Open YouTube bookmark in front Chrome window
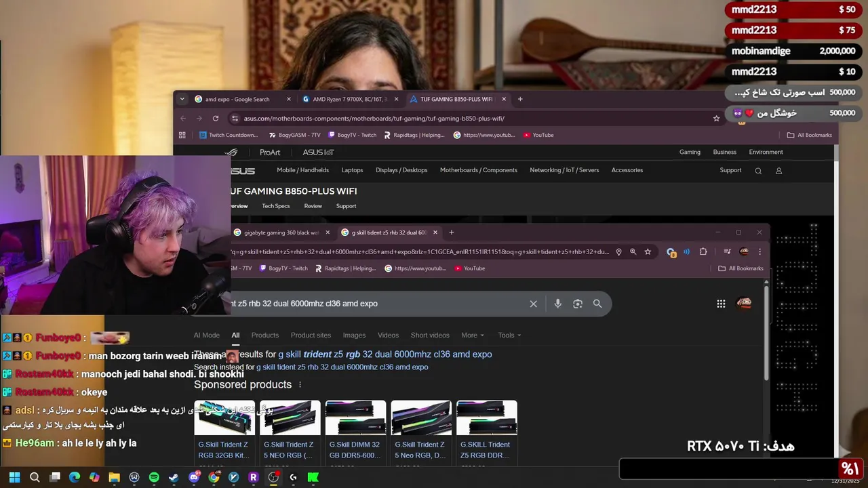This screenshot has width=868, height=488. pos(469,268)
